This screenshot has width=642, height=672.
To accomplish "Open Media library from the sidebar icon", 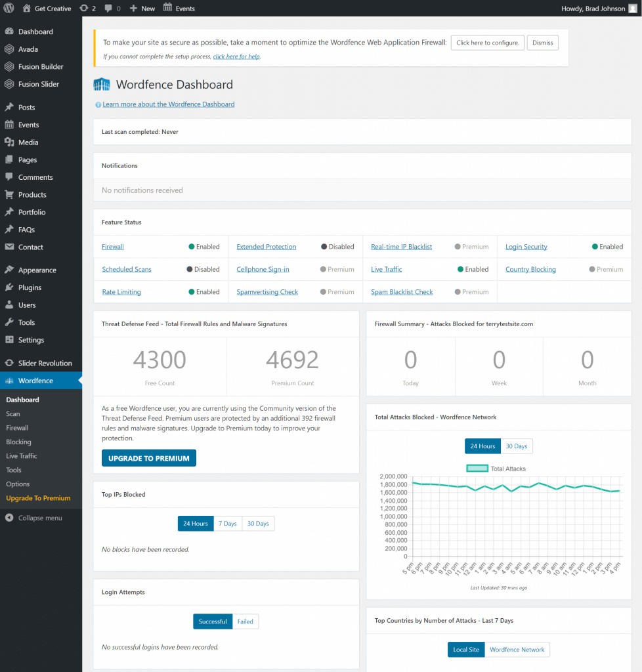I will (x=10, y=142).
